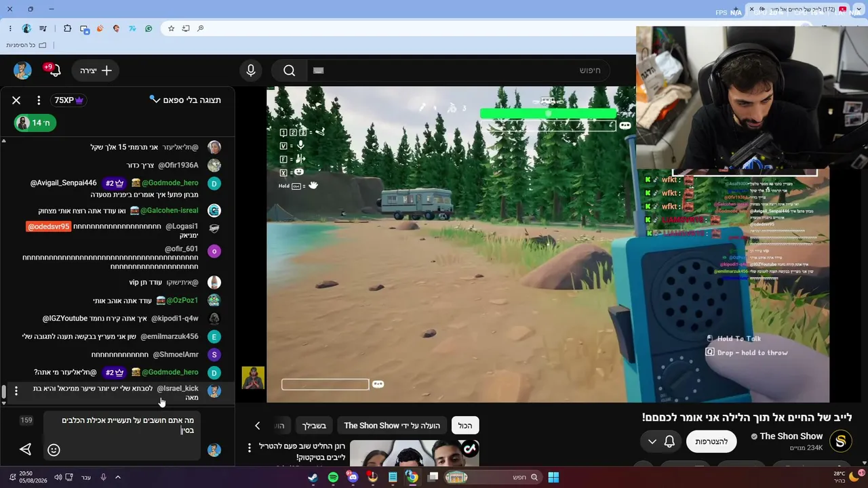Click username Ofir1936A in chat
The height and width of the screenshot is (488, 868).
178,165
